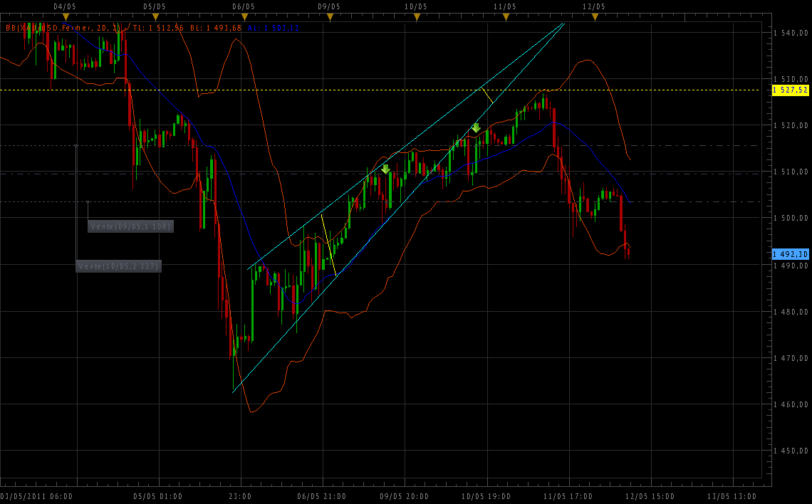Click the 05/05 day marker triangle
The height and width of the screenshot is (504, 812).
click(x=155, y=16)
